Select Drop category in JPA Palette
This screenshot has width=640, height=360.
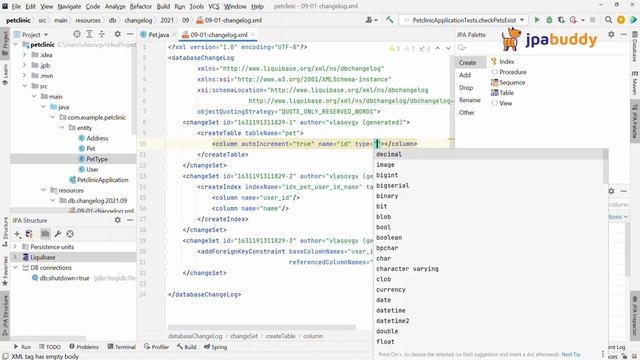466,88
